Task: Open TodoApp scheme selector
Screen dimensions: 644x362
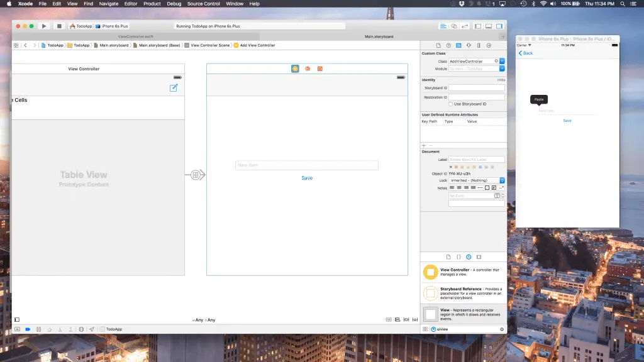Action: click(x=81, y=26)
